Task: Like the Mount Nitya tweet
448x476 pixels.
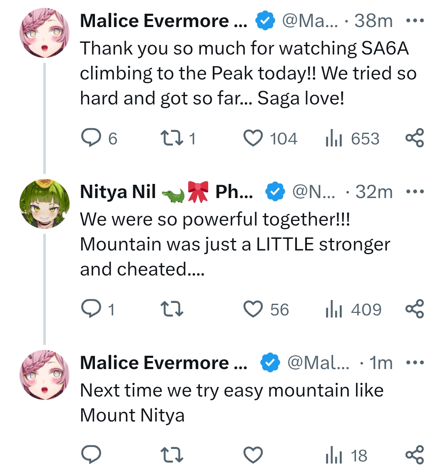Action: (253, 455)
